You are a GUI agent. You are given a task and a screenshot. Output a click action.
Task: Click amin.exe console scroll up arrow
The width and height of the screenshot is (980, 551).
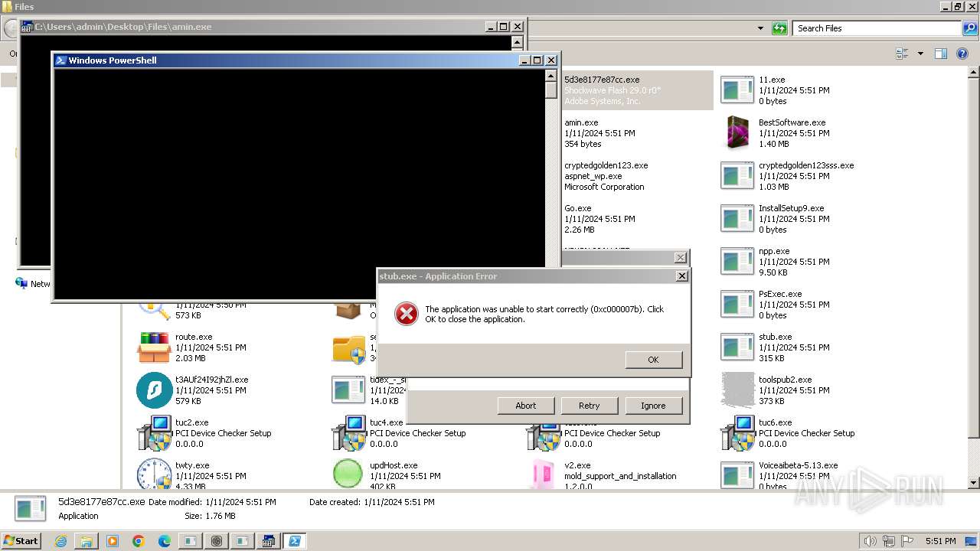517,42
